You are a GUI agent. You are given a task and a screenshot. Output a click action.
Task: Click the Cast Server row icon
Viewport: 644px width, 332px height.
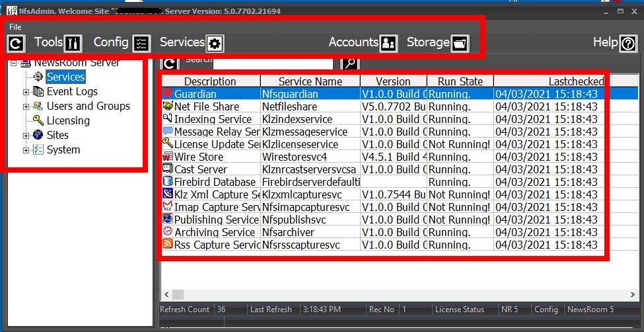tap(168, 169)
